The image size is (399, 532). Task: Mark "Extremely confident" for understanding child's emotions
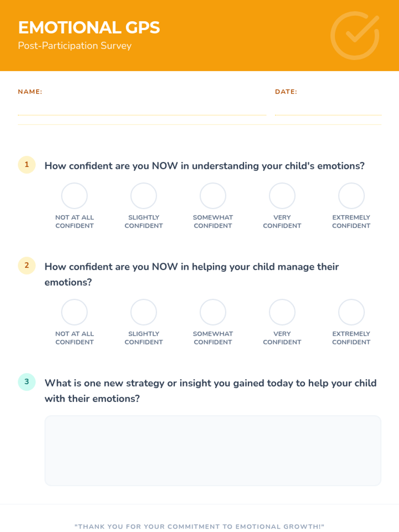tap(351, 196)
